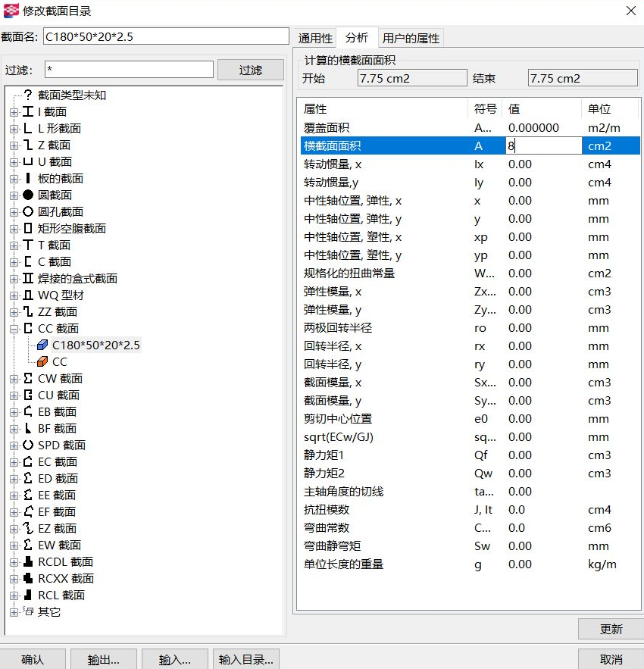Screen dimensions: 644x669
Task: Select the CC 截面 profile icon
Action: click(x=28, y=328)
